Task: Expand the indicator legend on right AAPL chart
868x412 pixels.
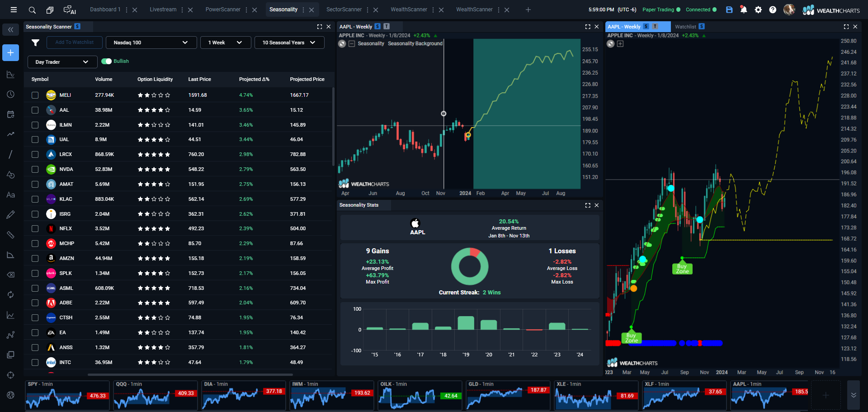Action: coord(620,44)
